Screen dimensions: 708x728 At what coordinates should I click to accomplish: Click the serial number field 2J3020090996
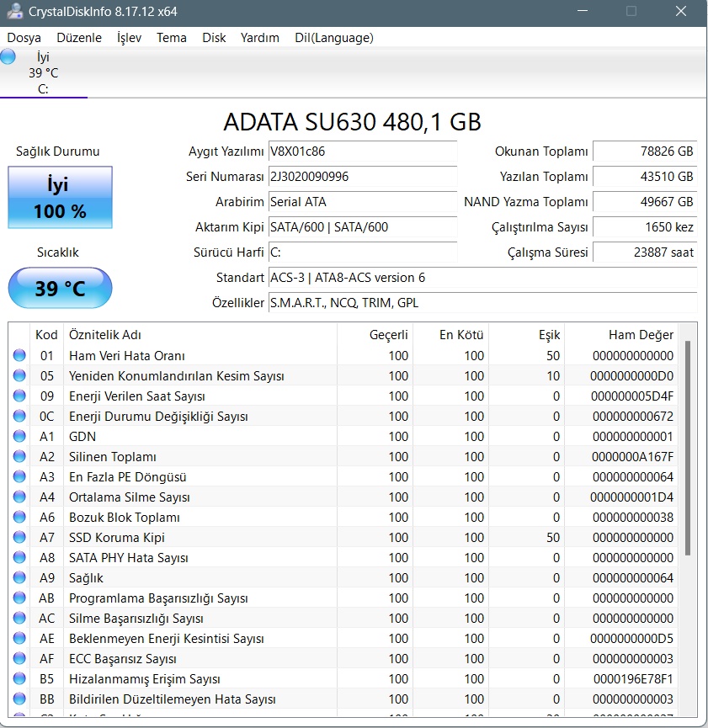pos(362,177)
